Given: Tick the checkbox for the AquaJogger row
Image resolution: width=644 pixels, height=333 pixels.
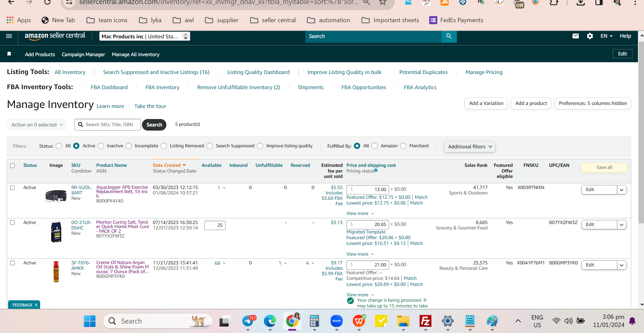Looking at the screenshot, I should 12,188.
